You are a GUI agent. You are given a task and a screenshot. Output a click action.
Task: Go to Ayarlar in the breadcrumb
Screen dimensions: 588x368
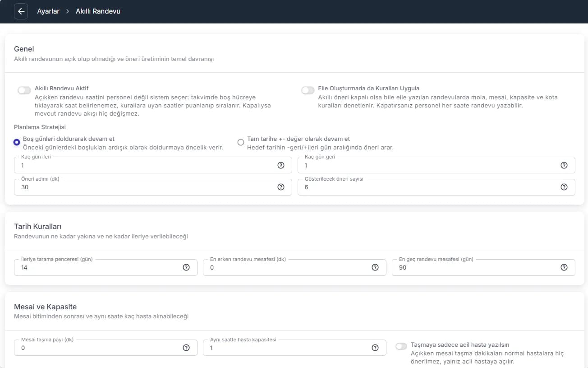click(48, 11)
